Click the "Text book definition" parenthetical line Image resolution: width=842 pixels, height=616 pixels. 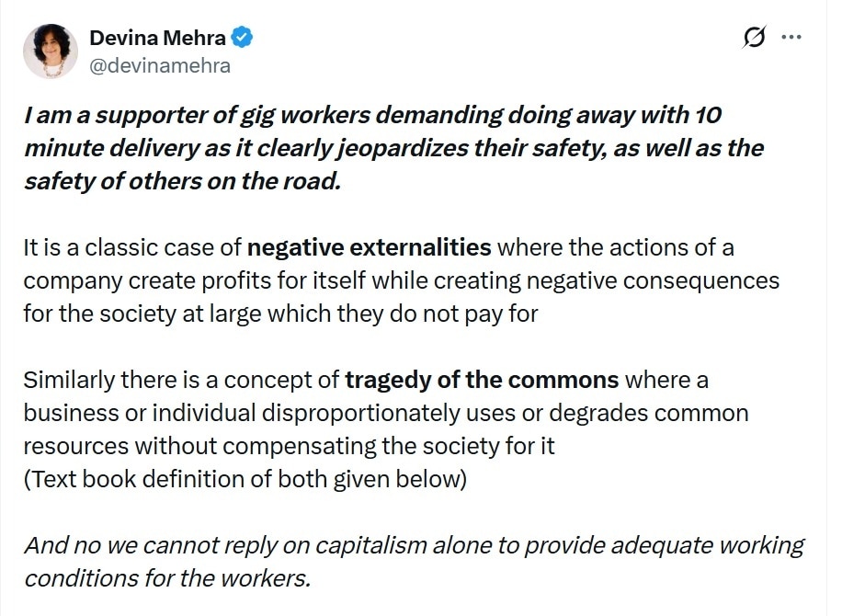point(245,479)
